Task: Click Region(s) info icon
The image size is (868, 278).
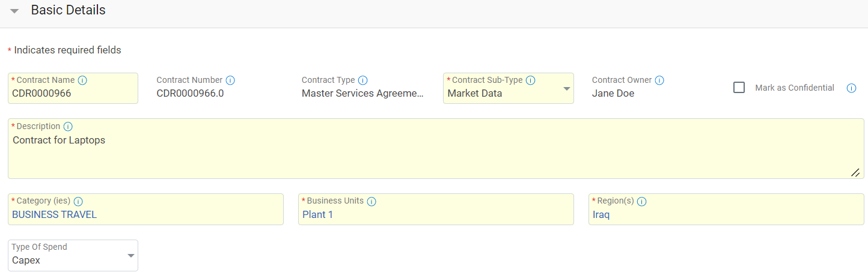Action: tap(641, 202)
